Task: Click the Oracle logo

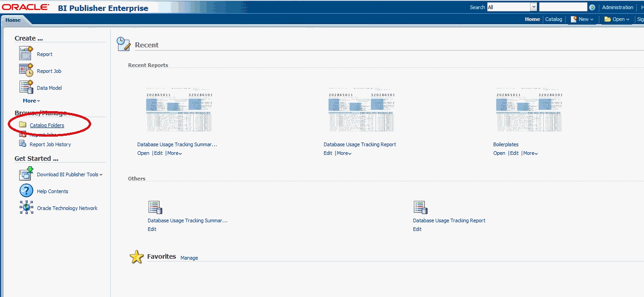Action: click(x=26, y=7)
